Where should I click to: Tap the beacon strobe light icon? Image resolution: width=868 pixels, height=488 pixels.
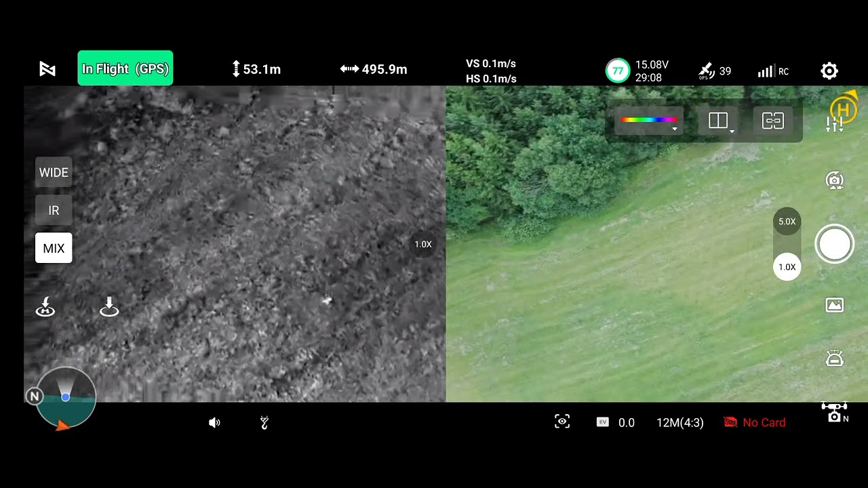coord(834,359)
